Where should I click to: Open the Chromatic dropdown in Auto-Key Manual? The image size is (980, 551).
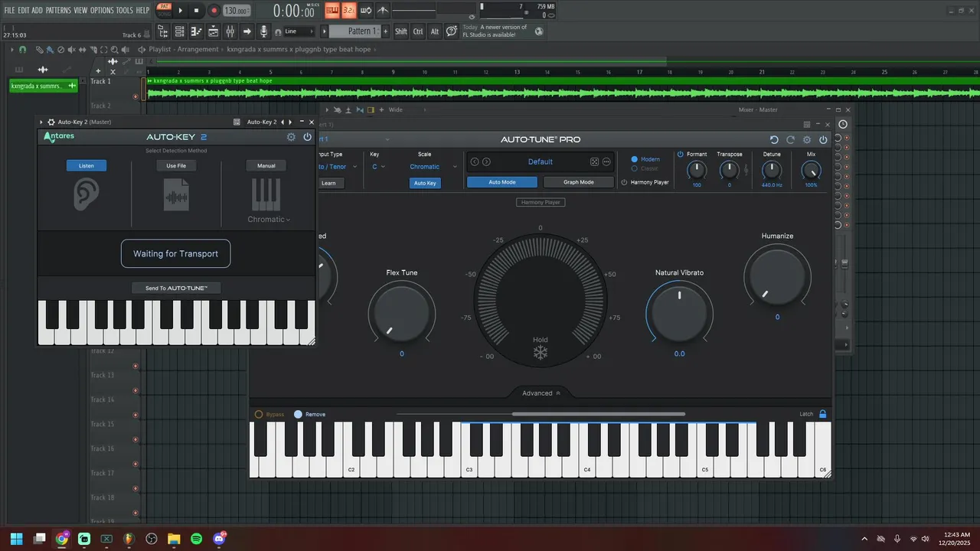coord(269,220)
